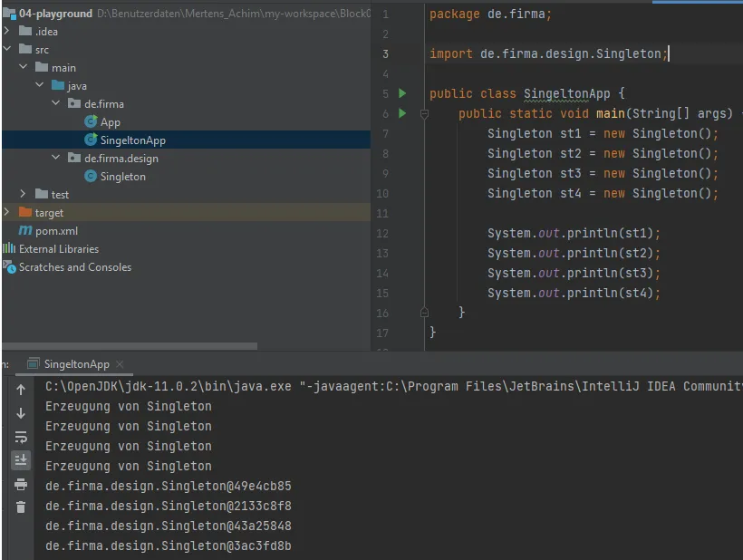743x560 pixels.
Task: Click java.exe command line in console
Action: [394, 387]
